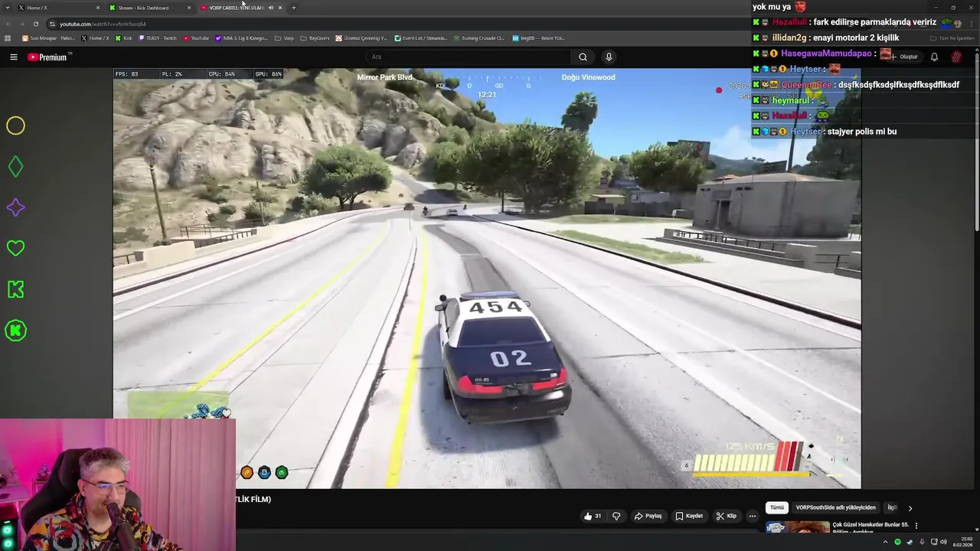Image resolution: width=980 pixels, height=551 pixels.
Task: Open Event List / Streamlabs bookmark
Action: 420,37
